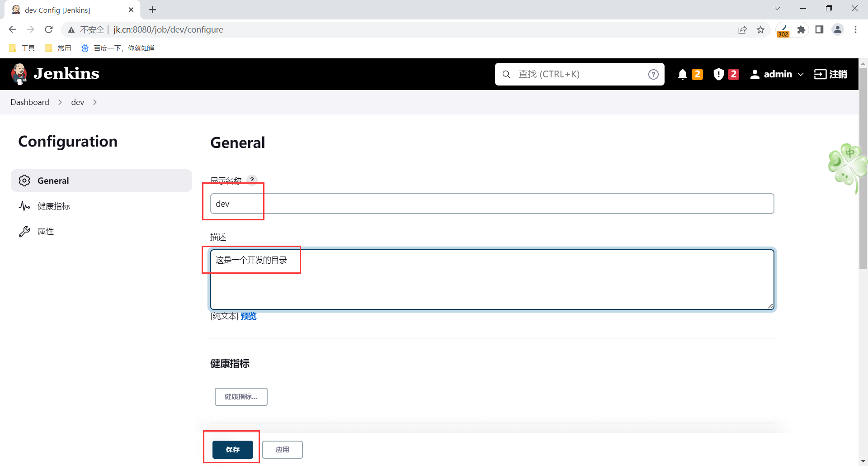Open a new browser tab
The width and height of the screenshot is (868, 466).
pyautogui.click(x=153, y=10)
